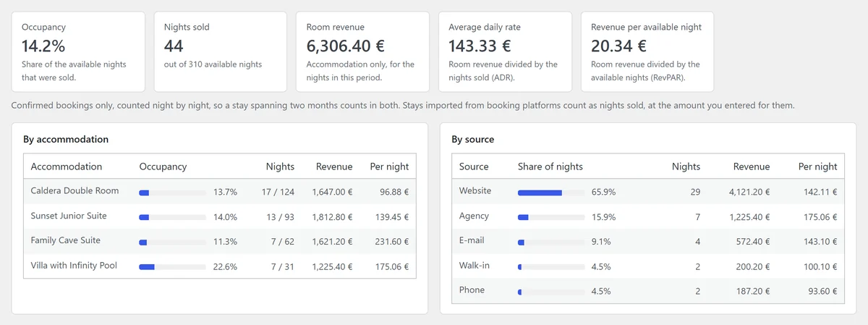Image resolution: width=868 pixels, height=325 pixels.
Task: Select the Website source row label
Action: pos(475,191)
